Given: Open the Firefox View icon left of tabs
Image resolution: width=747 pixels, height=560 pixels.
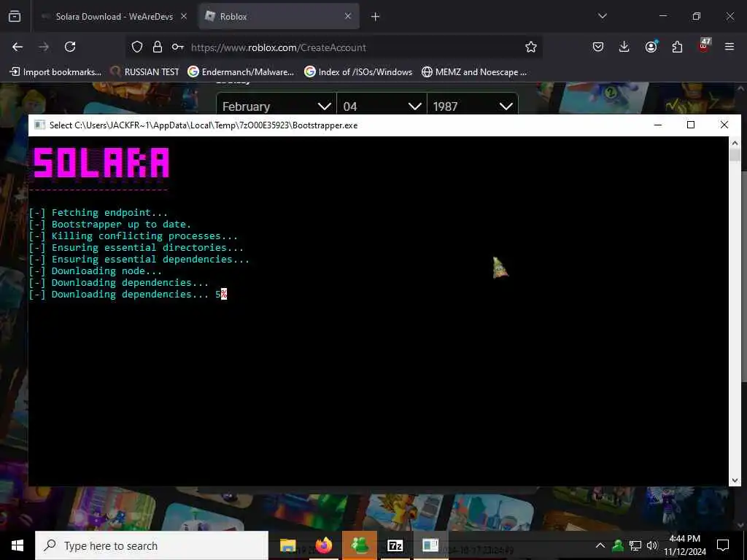Looking at the screenshot, I should coord(15,16).
